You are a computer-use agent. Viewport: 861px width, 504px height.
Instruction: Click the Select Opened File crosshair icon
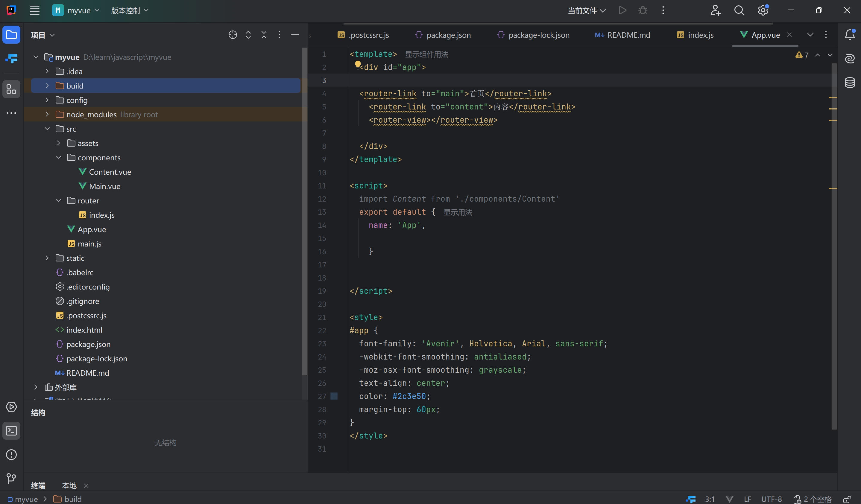point(233,35)
